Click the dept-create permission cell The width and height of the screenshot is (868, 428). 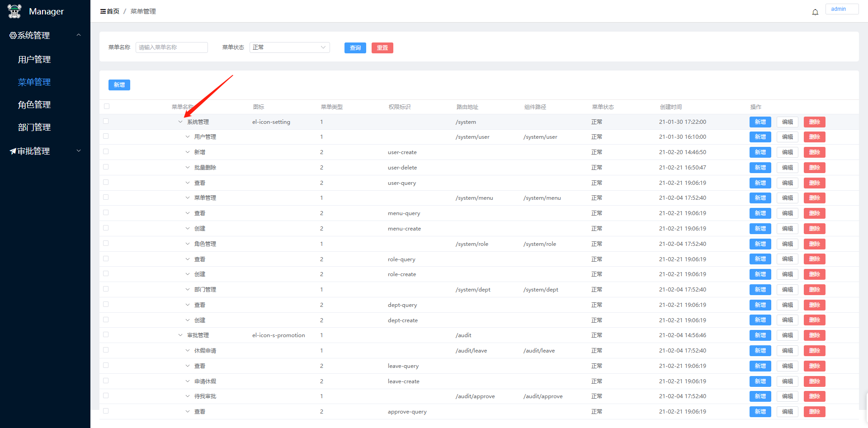(x=403, y=320)
